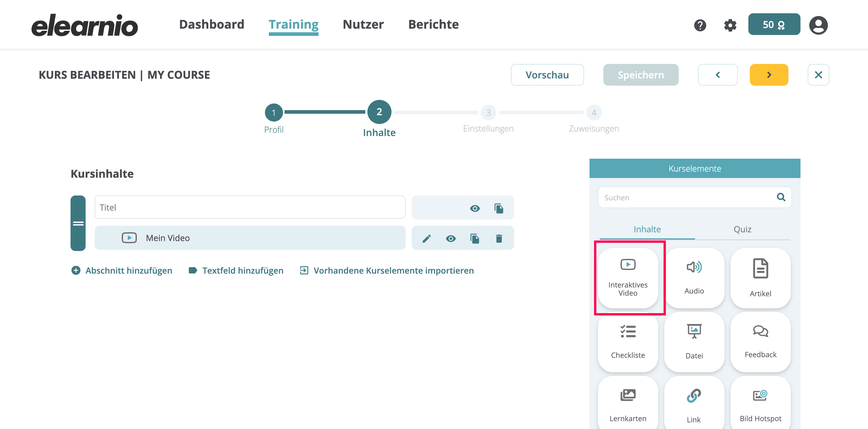Edit Mein Video with pencil icon
This screenshot has width=868, height=429.
pyautogui.click(x=426, y=239)
